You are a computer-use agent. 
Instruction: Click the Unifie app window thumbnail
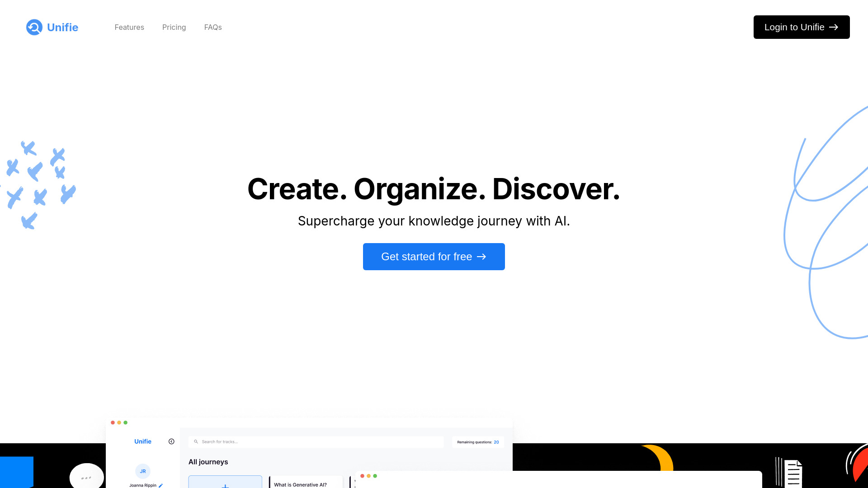pyautogui.click(x=308, y=453)
